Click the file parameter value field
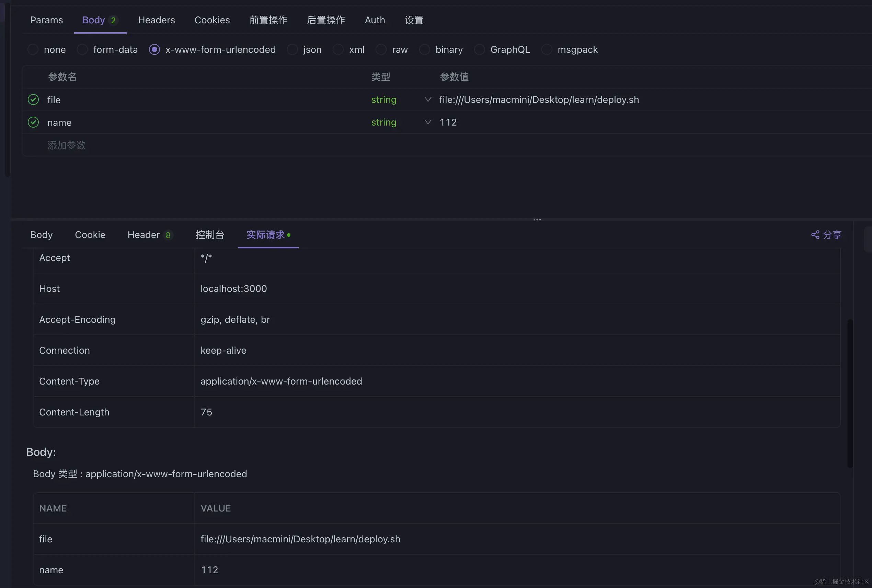Screen dimensions: 872x588 pos(539,100)
